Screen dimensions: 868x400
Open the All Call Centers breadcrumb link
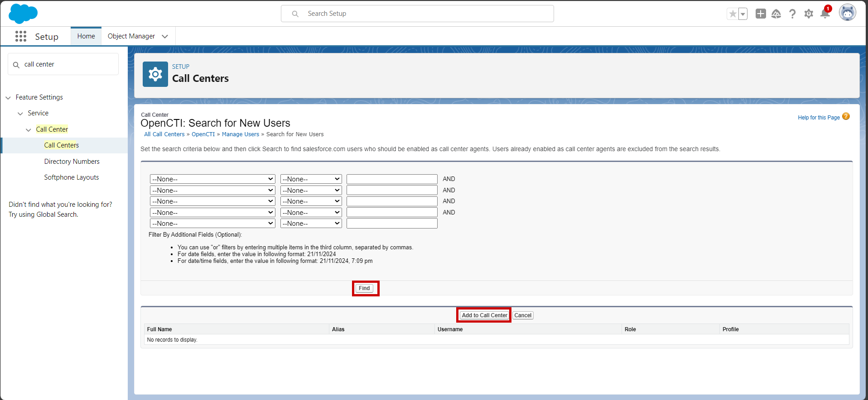click(x=164, y=134)
